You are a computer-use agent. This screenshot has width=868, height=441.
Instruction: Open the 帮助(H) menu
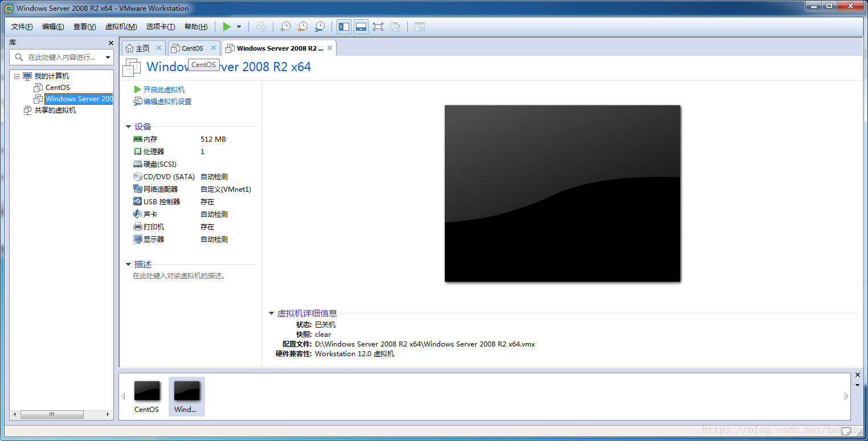click(x=196, y=27)
